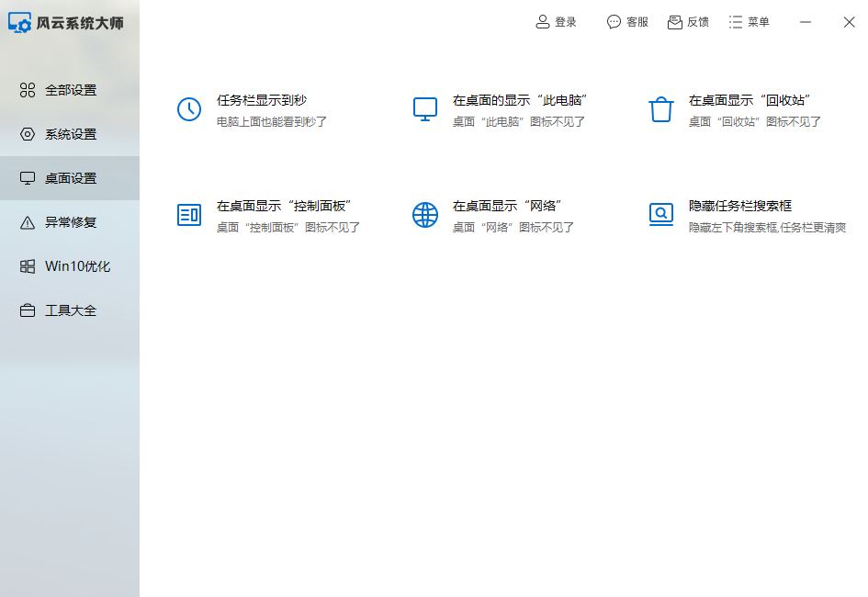Open 反馈 feedback

pos(688,22)
